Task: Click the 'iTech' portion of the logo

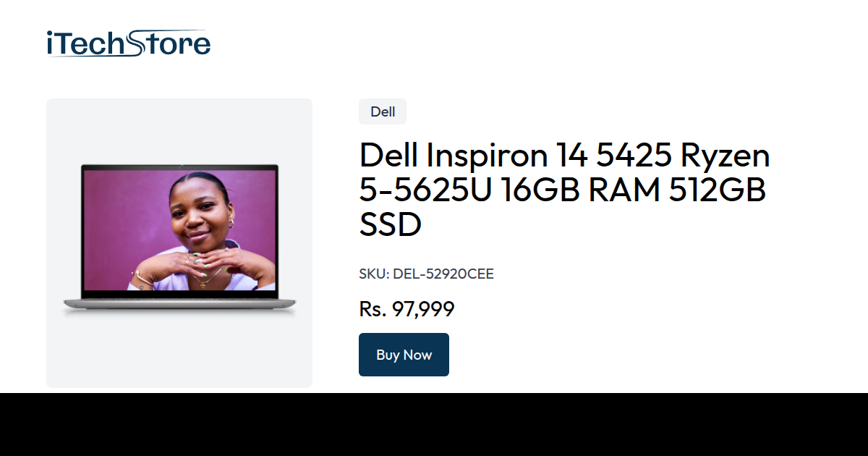Action: [88, 44]
